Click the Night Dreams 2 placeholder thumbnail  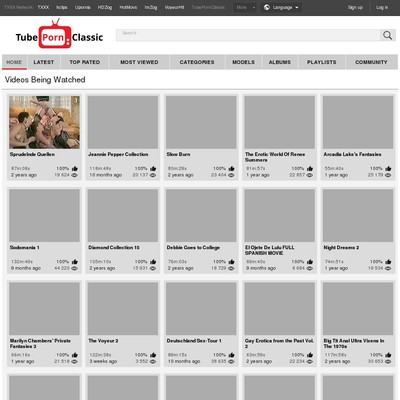358,215
